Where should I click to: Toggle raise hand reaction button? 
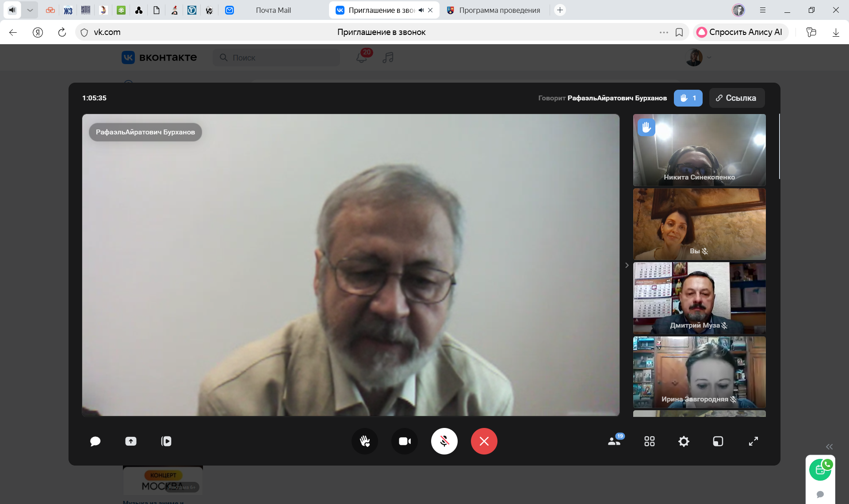pyautogui.click(x=365, y=441)
